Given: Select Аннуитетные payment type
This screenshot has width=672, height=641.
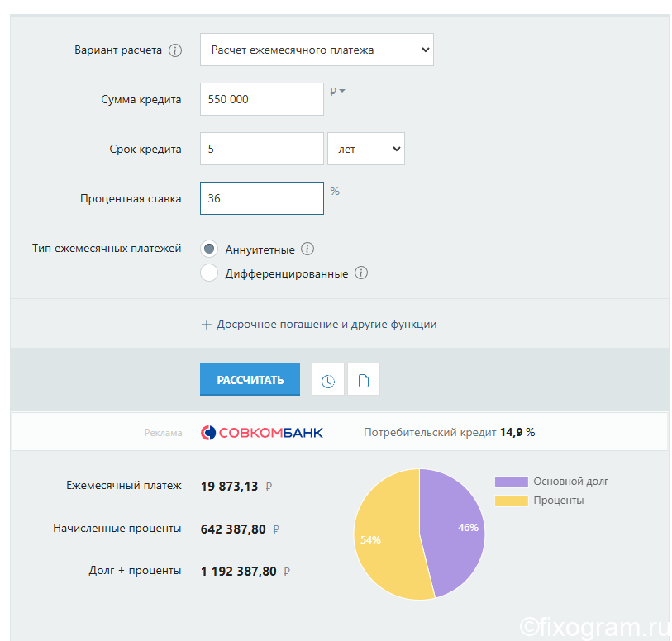Looking at the screenshot, I should pos(209,249).
